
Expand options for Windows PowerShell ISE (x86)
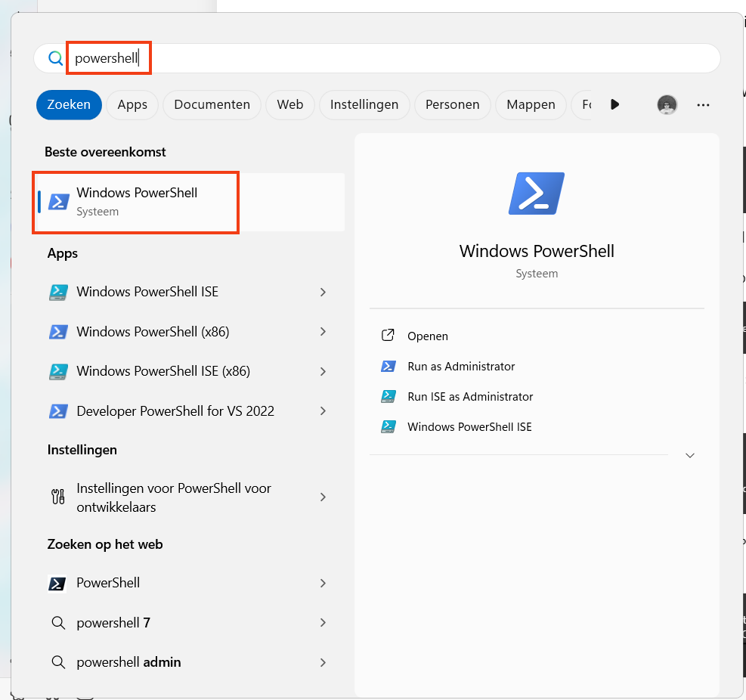click(x=323, y=372)
